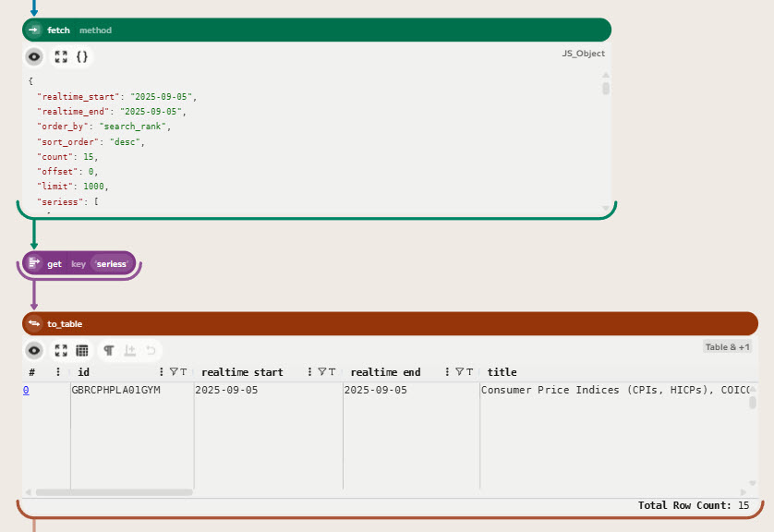Click the curly braces JSON view icon
The image size is (774, 532).
tap(82, 56)
